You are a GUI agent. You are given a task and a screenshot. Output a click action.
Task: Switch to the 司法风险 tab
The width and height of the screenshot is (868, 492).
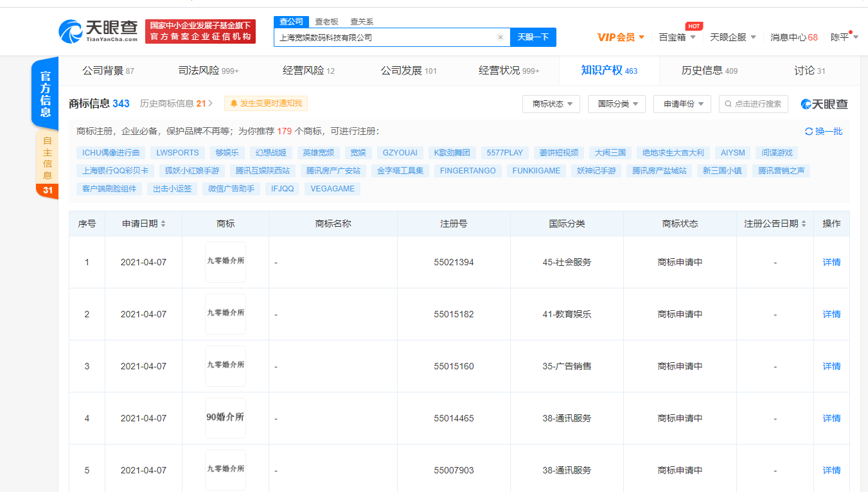pyautogui.click(x=209, y=71)
